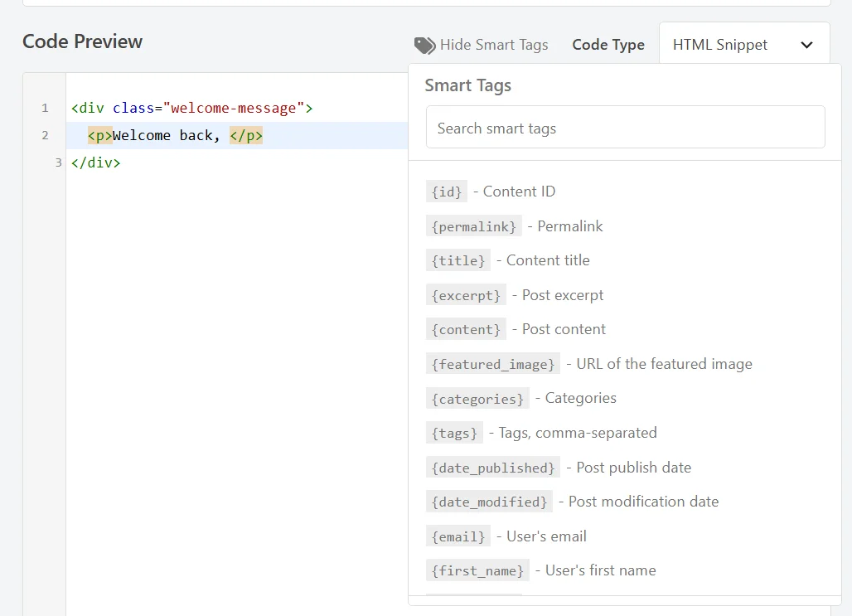Viewport: 852px width, 616px height.
Task: Click the 'Content title' description text
Action: 548,260
